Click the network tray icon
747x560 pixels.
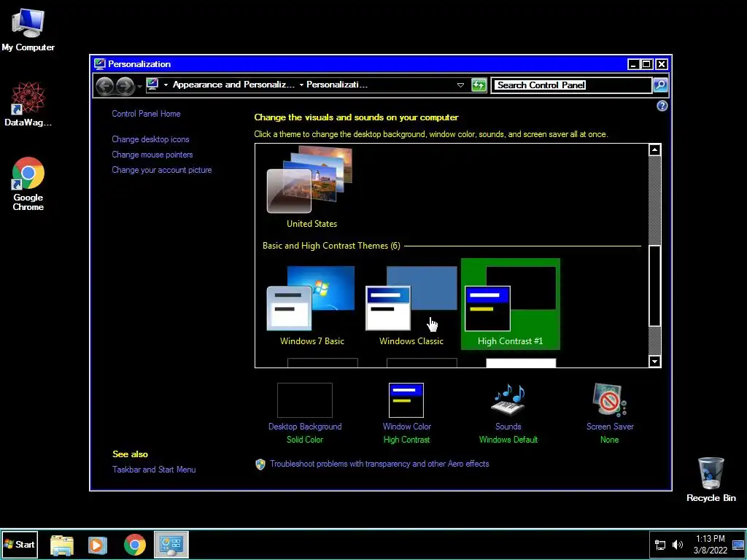(x=660, y=545)
